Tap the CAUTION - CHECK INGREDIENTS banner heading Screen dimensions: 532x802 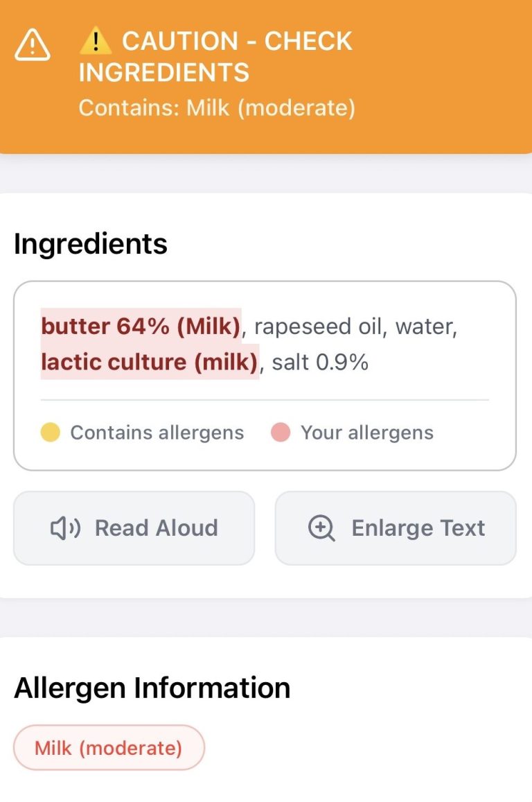click(216, 57)
